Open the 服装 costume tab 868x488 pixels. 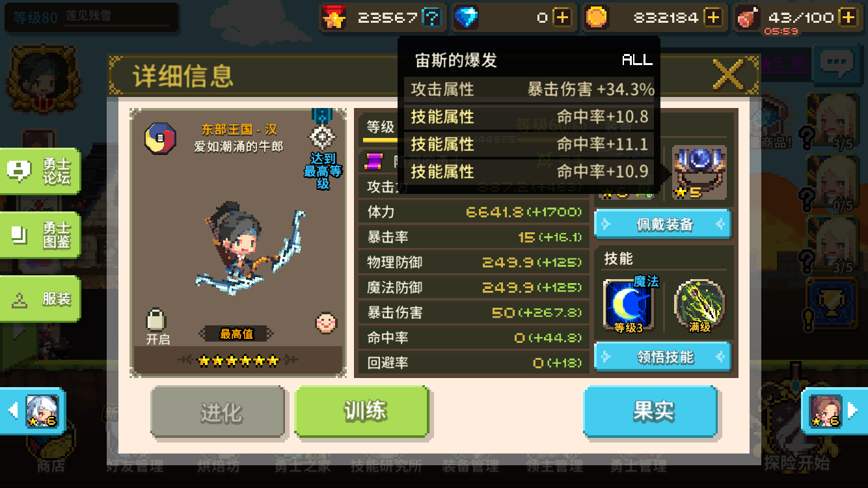point(40,299)
